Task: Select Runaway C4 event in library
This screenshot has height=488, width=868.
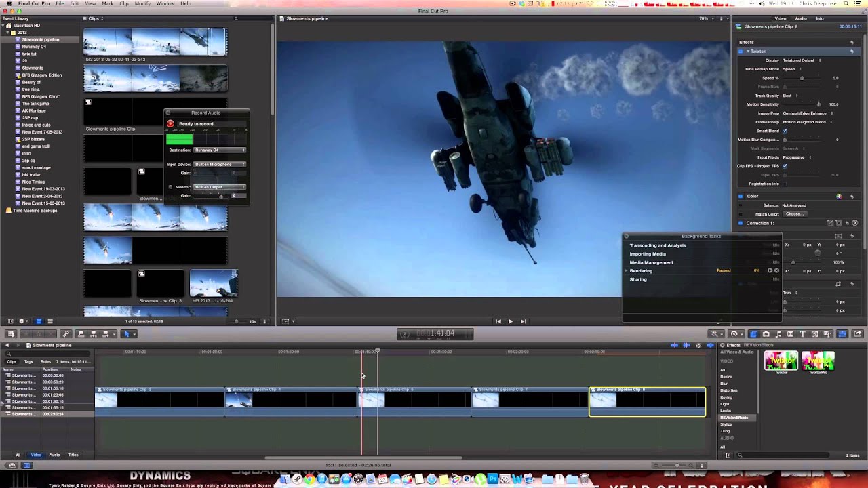Action: 34,47
